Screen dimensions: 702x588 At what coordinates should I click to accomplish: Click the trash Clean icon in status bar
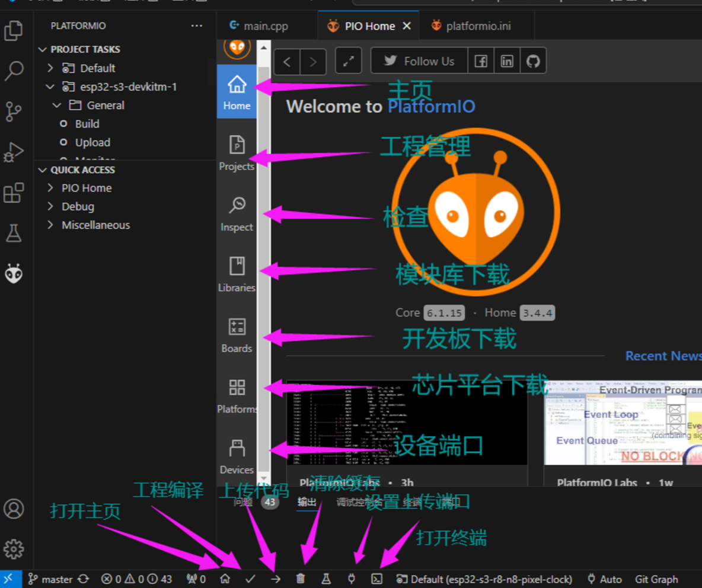point(301,579)
